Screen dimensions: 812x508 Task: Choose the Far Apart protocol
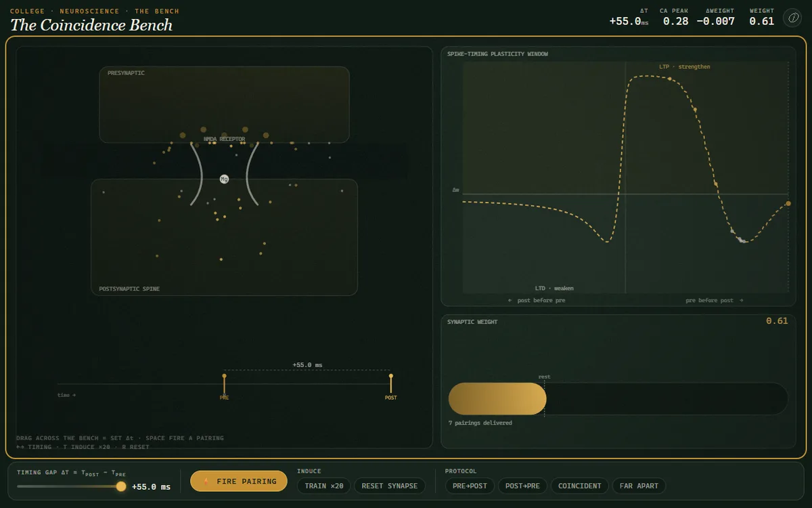[639, 486]
